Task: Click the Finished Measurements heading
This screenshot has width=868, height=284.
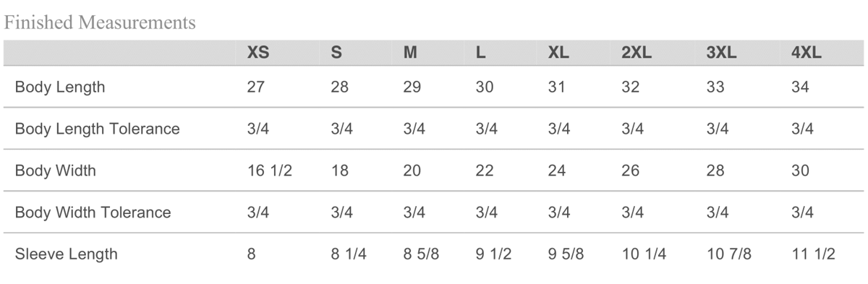Action: [100, 23]
